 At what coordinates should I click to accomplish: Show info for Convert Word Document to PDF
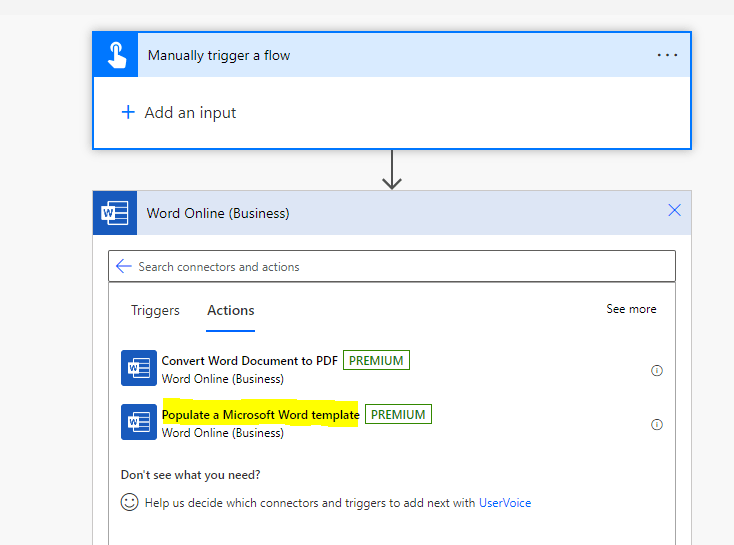coord(657,370)
